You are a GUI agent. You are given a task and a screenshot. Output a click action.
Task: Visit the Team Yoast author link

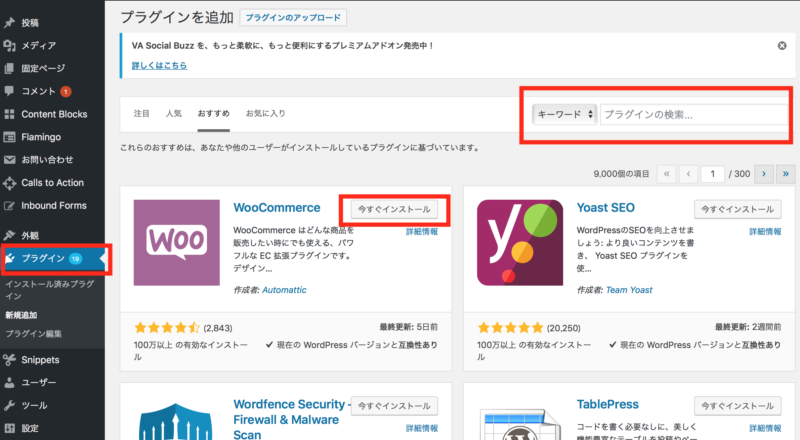[629, 290]
